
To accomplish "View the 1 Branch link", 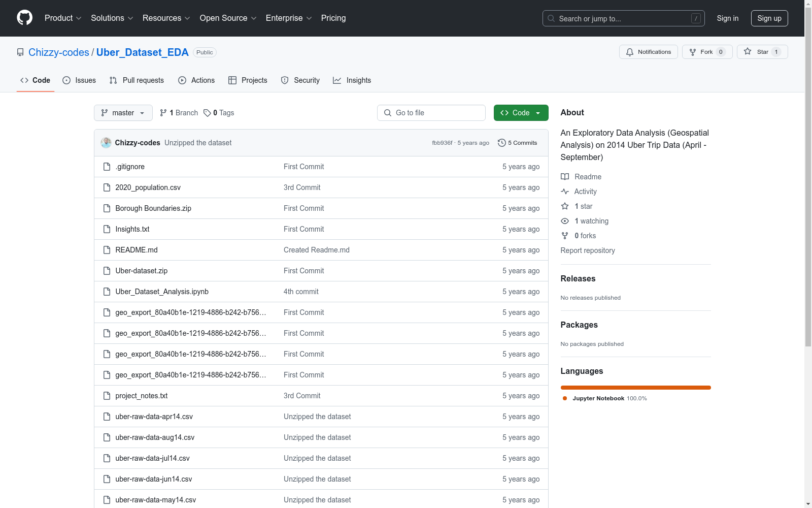I will point(179,113).
